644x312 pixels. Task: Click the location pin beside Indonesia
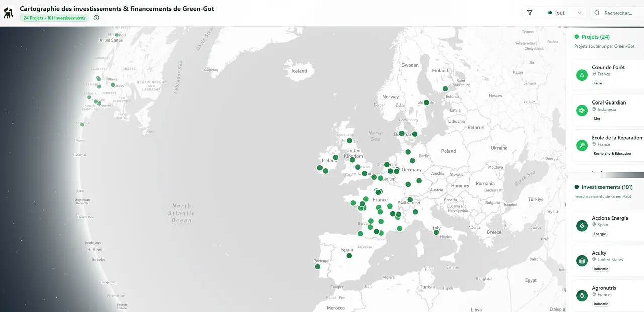[x=594, y=109]
